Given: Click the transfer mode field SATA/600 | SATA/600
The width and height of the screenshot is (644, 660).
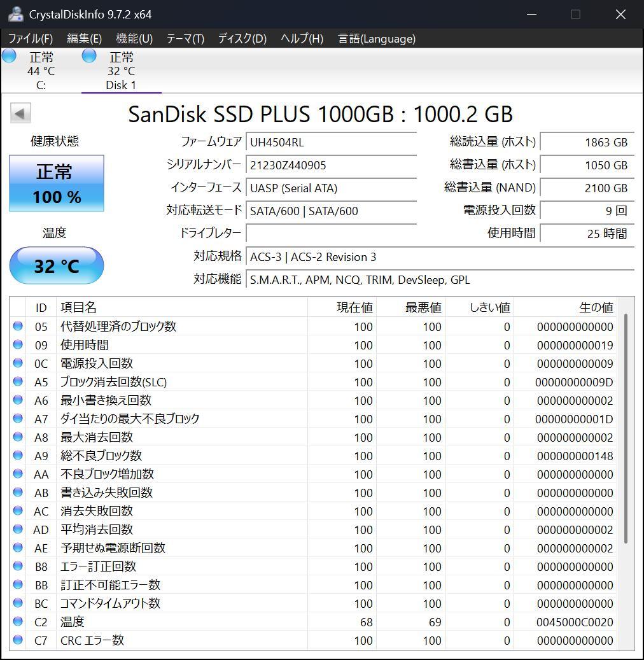Looking at the screenshot, I should tap(331, 211).
